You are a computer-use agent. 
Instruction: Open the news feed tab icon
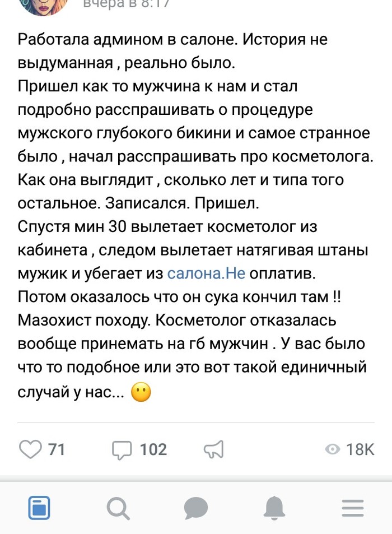click(x=39, y=508)
